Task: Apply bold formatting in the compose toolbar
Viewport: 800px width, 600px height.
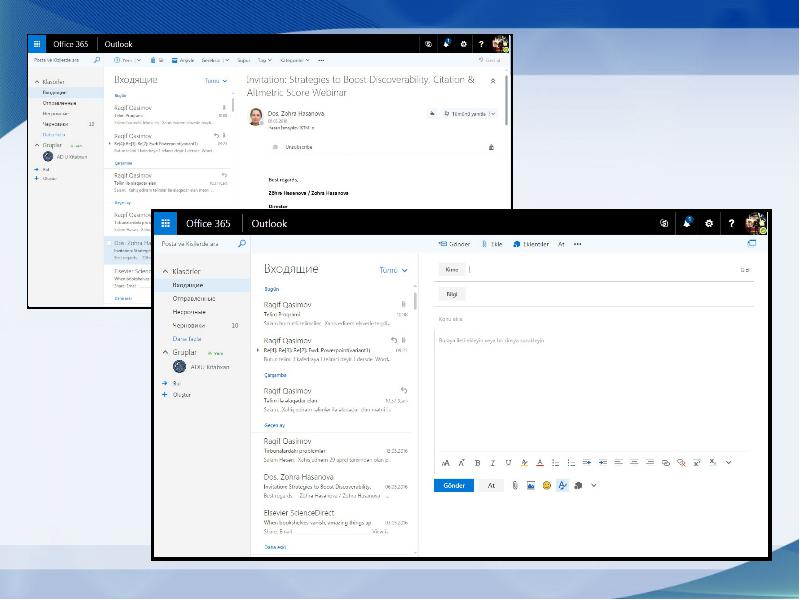Action: 478,463
